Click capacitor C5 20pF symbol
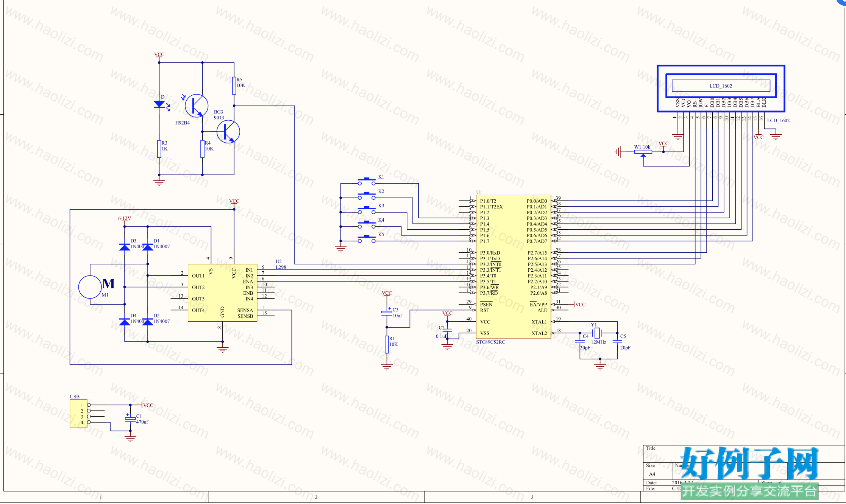Screen dimensions: 846x504 click(x=617, y=341)
